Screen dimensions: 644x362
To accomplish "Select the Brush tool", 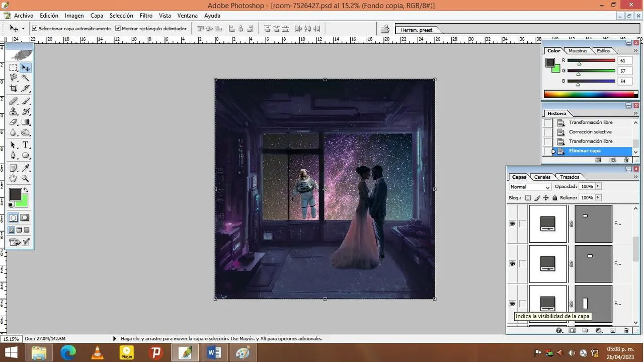I will coord(26,101).
